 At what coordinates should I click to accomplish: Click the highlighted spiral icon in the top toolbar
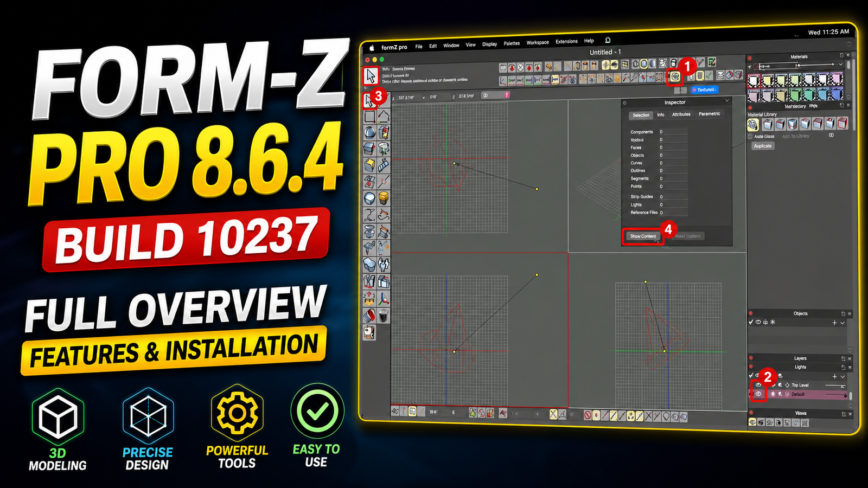point(675,77)
